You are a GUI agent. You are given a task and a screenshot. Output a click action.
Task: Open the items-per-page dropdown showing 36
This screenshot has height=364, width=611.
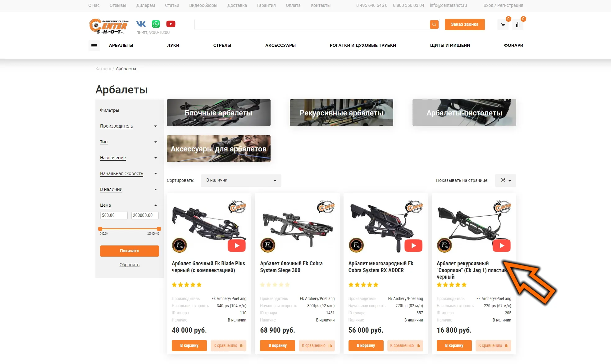[x=505, y=181]
